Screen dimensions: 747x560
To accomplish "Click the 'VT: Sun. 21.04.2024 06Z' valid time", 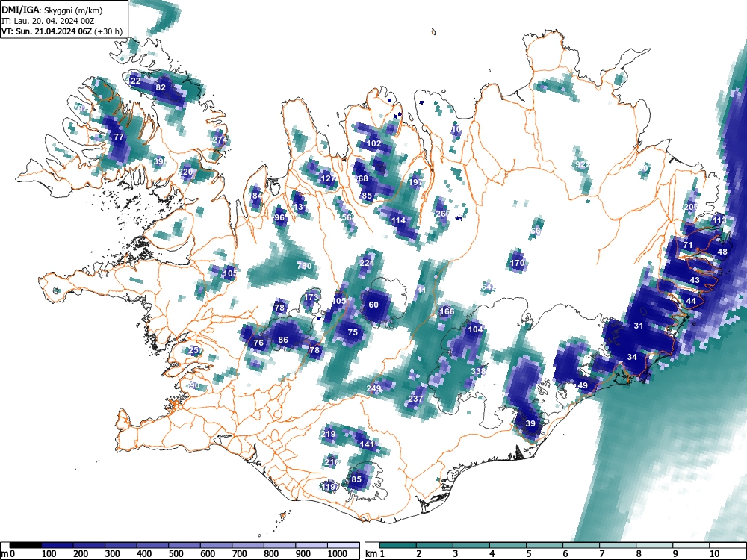I will pyautogui.click(x=48, y=31).
